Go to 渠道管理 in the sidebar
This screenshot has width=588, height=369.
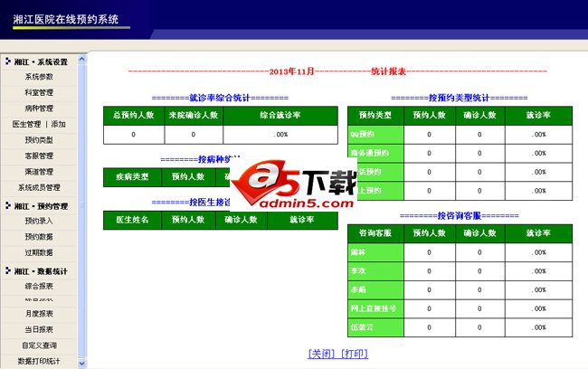(x=39, y=171)
